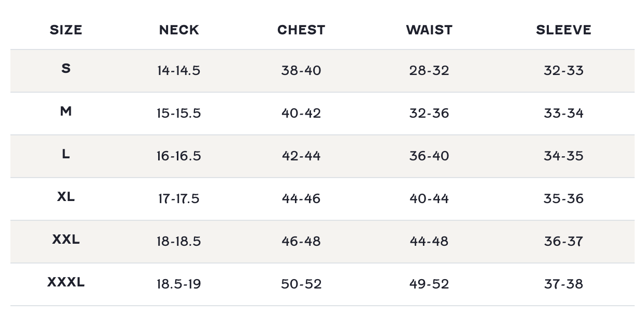
Task: Click chest measurement 50-52 for size XXXL
Action: (x=301, y=284)
